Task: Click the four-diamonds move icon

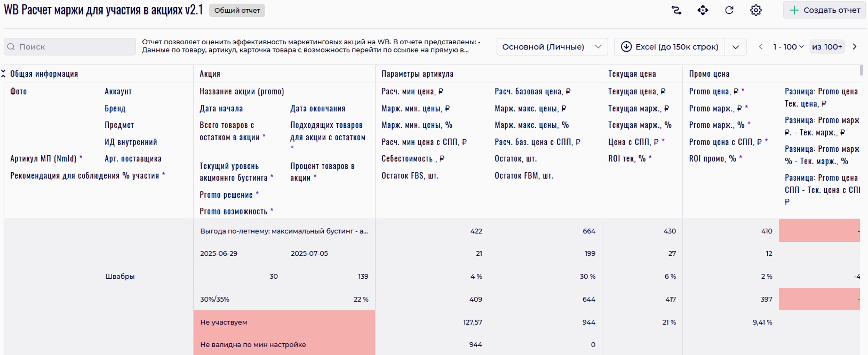Action: 702,10
